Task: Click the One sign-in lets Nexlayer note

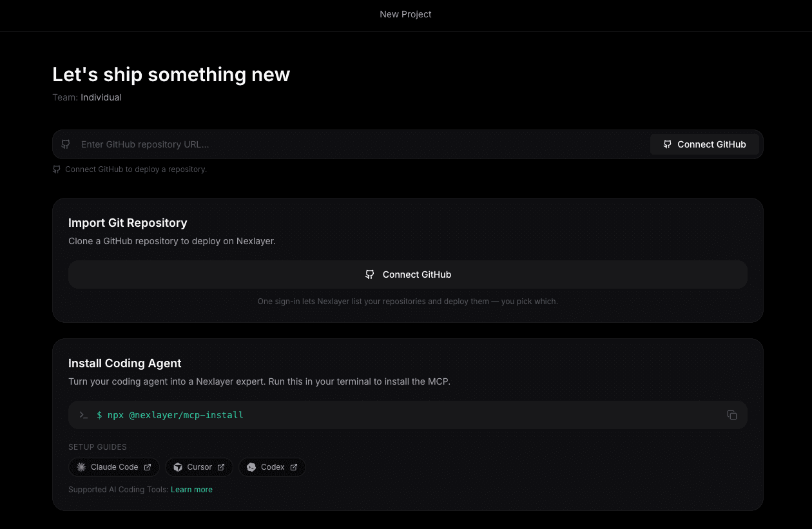Action: pyautogui.click(x=408, y=302)
